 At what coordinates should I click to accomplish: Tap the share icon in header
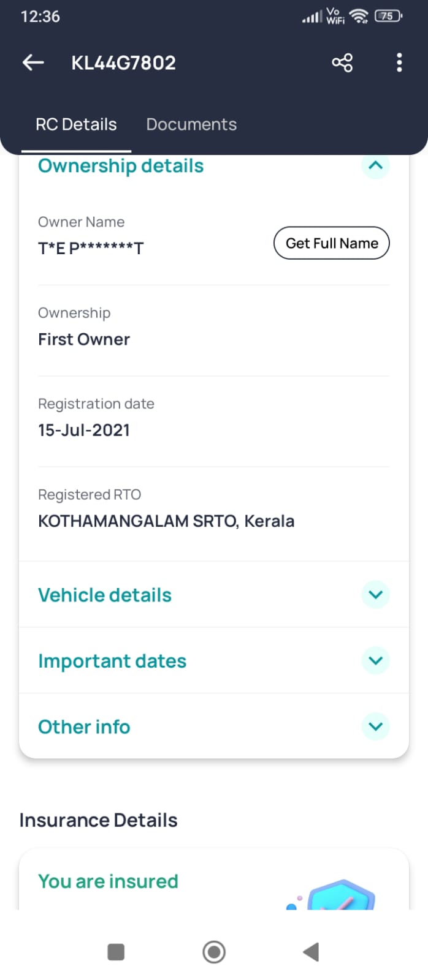(x=342, y=62)
